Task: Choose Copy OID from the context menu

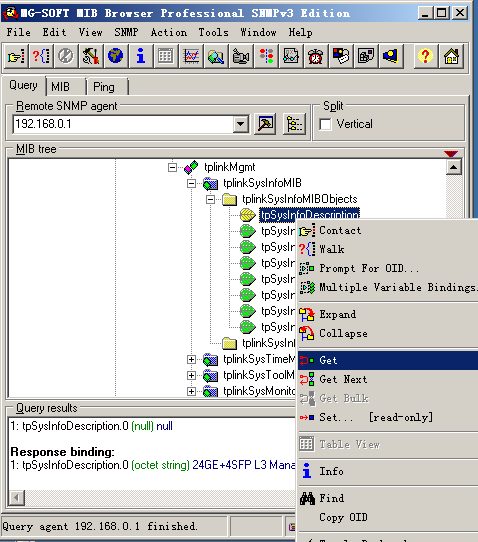Action: click(388, 517)
